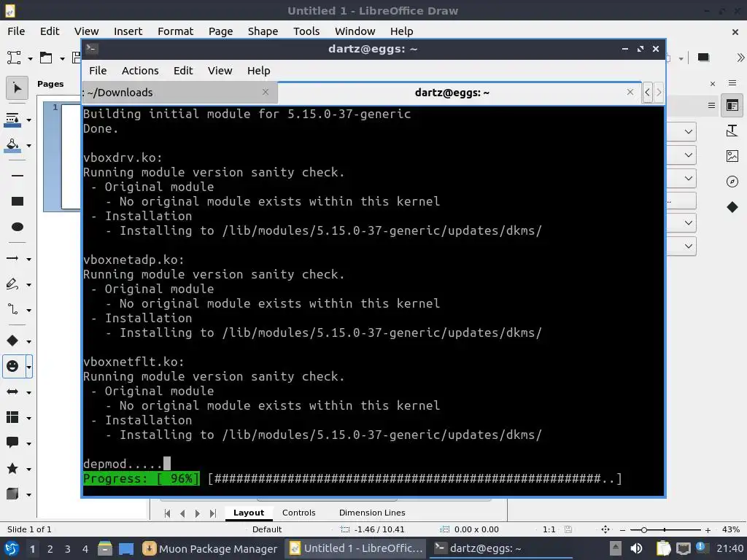
Task: Open dropdown arrow next to Line Color
Action: pos(28,120)
